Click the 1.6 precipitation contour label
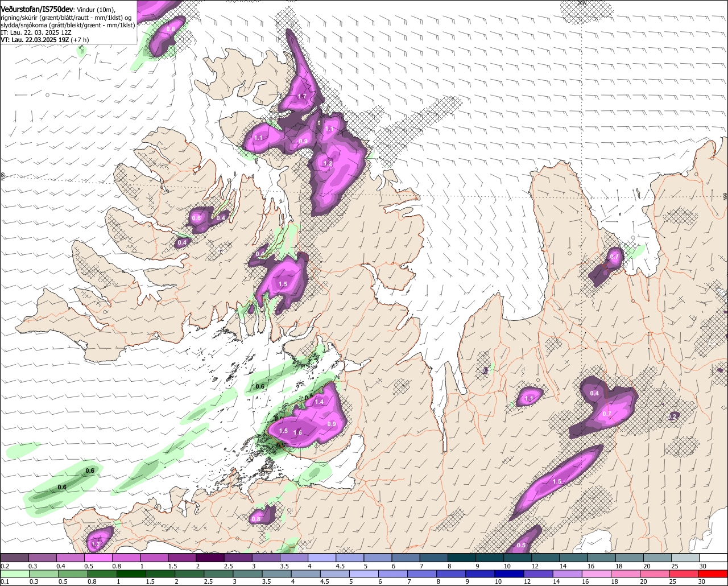Screen dimensions: 728x586 point(297,433)
